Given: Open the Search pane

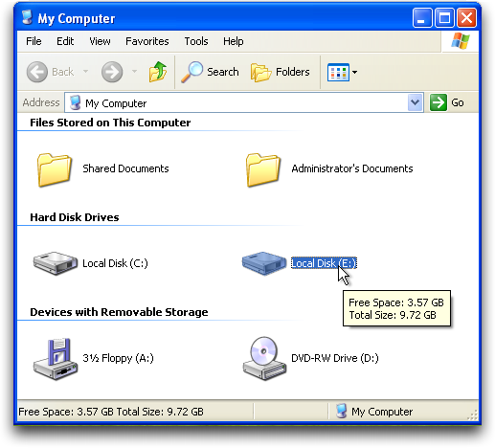Looking at the screenshot, I should tap(211, 72).
